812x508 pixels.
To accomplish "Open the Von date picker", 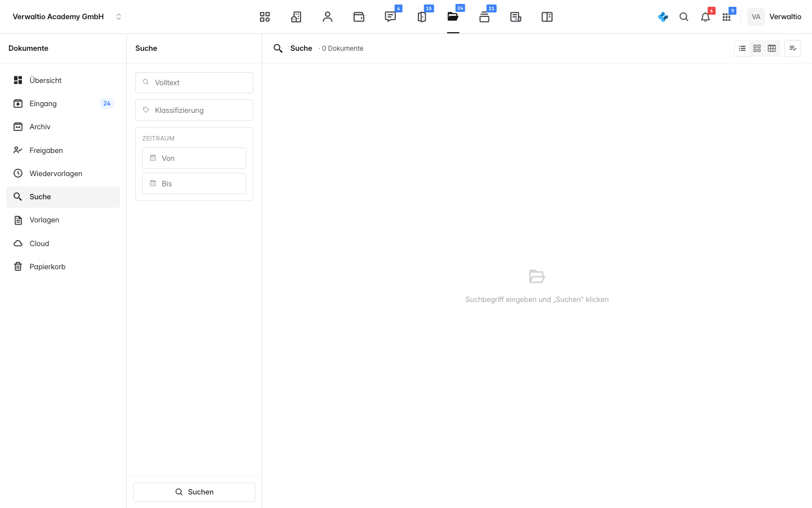I will (194, 158).
